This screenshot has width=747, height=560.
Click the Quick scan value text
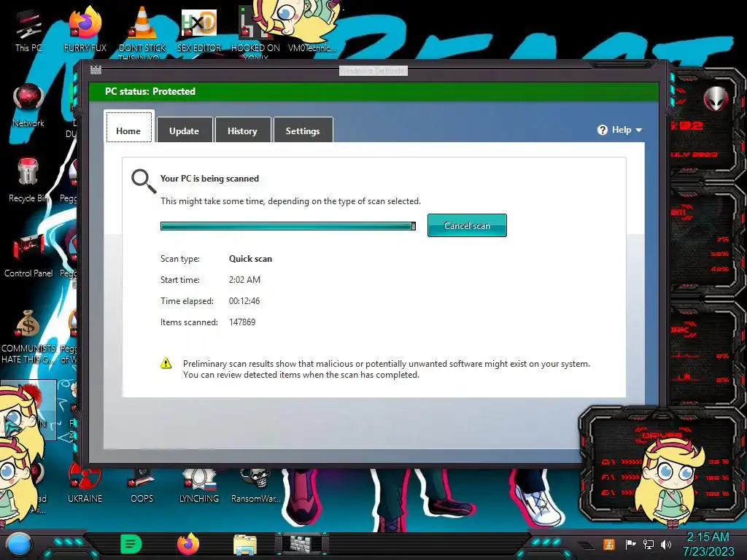tap(250, 259)
